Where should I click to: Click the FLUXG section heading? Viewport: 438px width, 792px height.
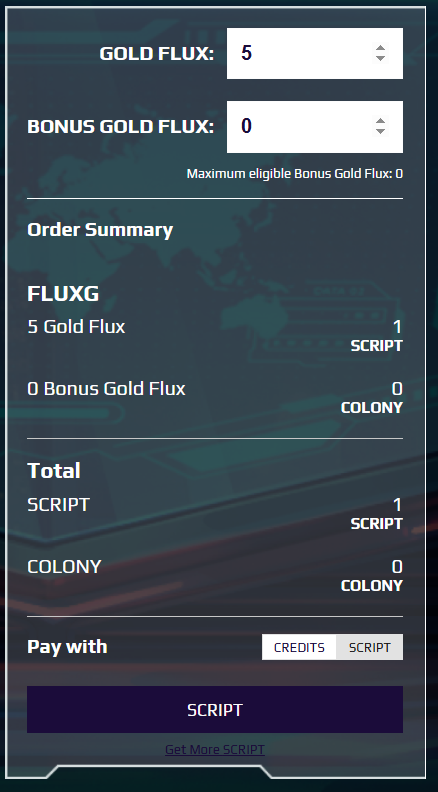(x=63, y=294)
